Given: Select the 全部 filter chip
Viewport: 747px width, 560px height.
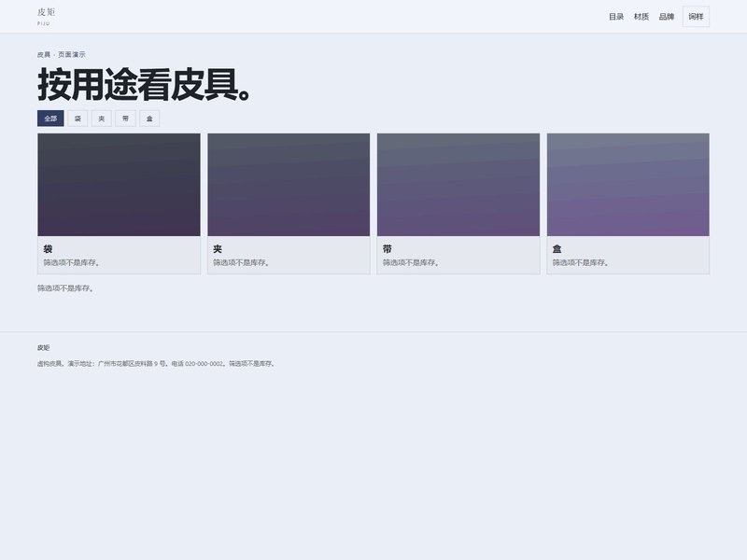Looking at the screenshot, I should tap(50, 119).
